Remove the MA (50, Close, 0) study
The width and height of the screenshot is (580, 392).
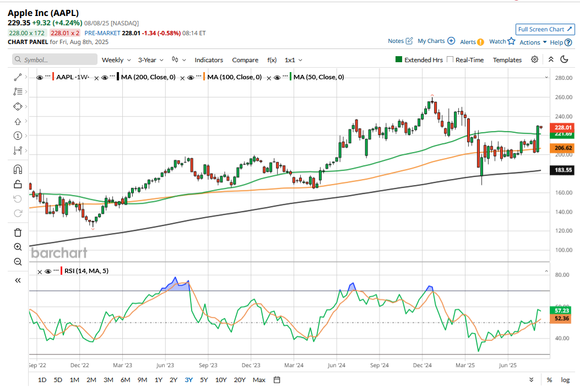(269, 78)
